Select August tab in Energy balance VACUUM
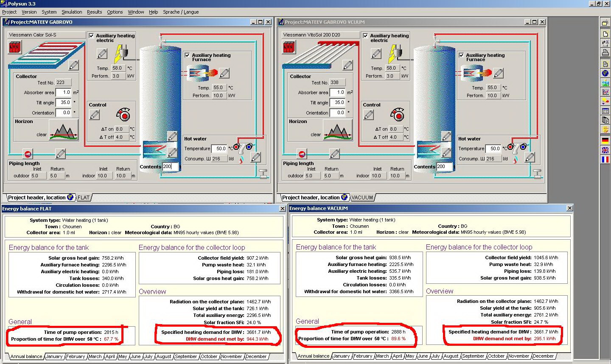Image resolution: width=611 pixels, height=364 pixels. pos(451,356)
